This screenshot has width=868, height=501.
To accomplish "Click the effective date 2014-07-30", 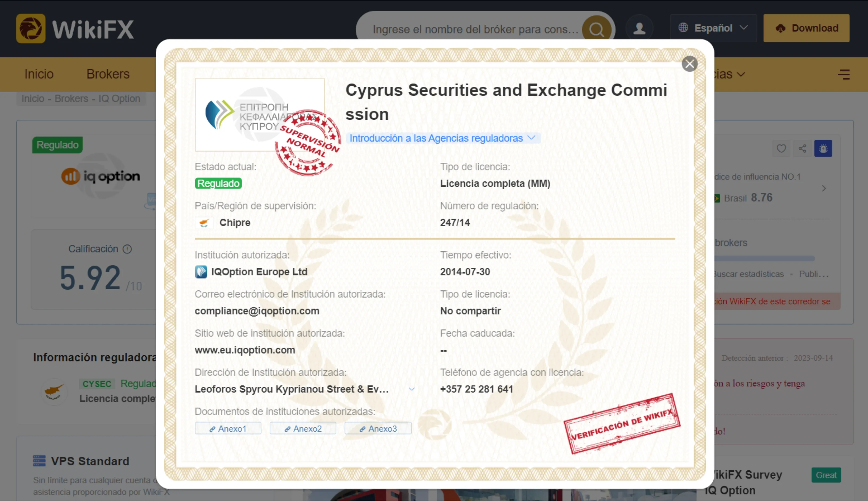I will tap(465, 272).
